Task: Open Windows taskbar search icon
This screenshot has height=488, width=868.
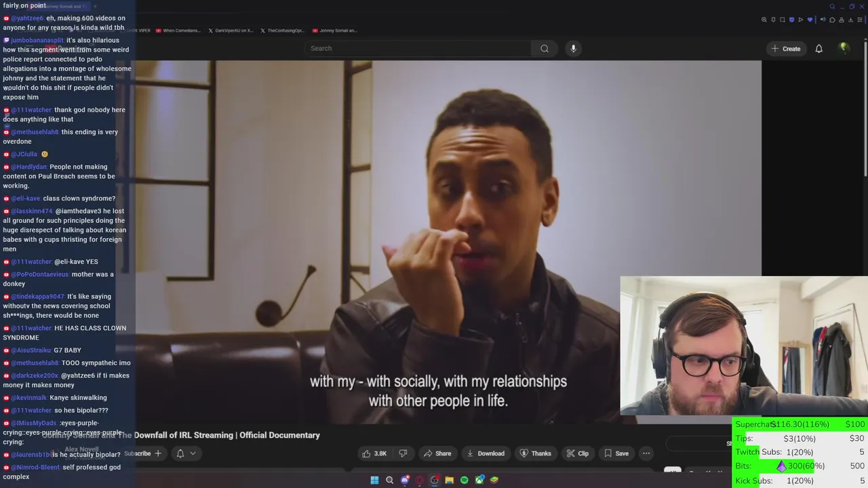Action: pyautogui.click(x=389, y=480)
